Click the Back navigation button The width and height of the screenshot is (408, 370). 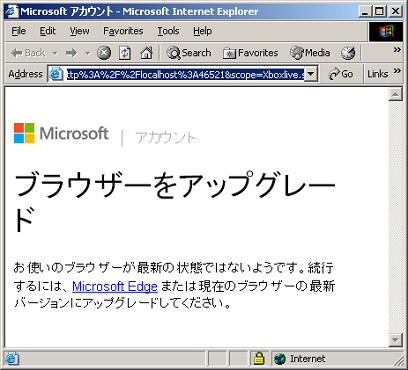(27, 53)
